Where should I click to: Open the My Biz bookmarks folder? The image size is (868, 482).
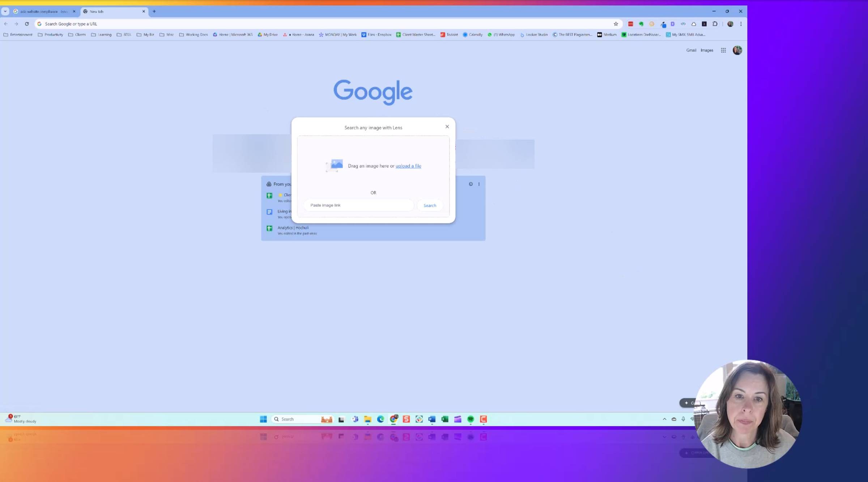click(145, 35)
